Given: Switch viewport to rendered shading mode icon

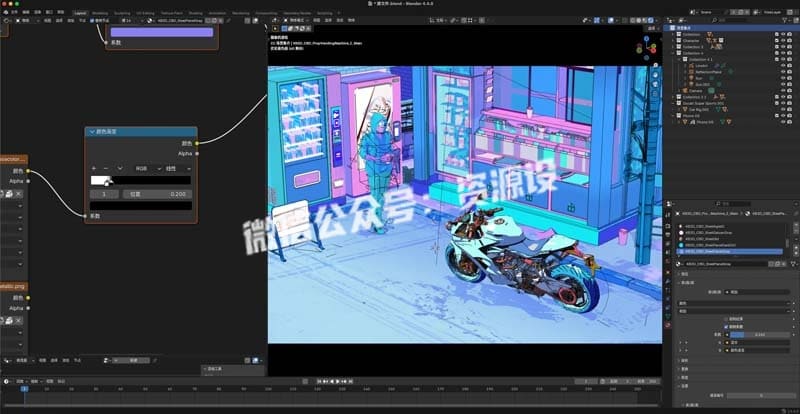Looking at the screenshot, I should [651, 20].
